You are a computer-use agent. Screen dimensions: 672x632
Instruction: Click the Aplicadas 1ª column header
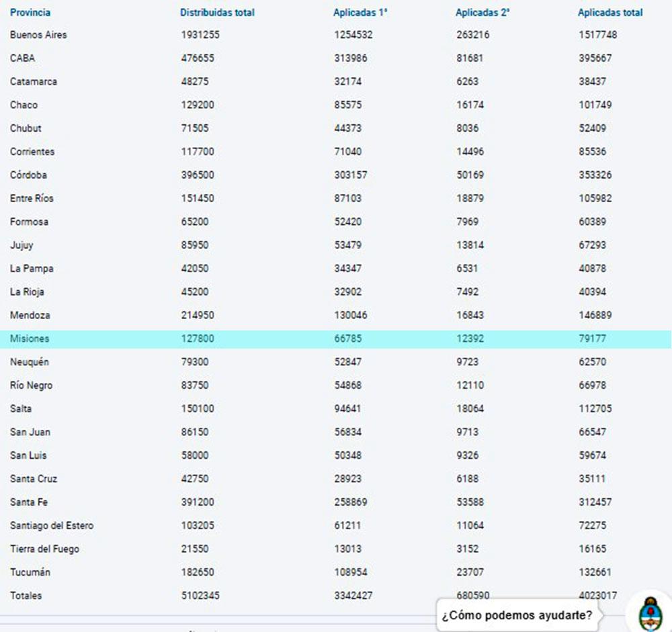pos(360,12)
